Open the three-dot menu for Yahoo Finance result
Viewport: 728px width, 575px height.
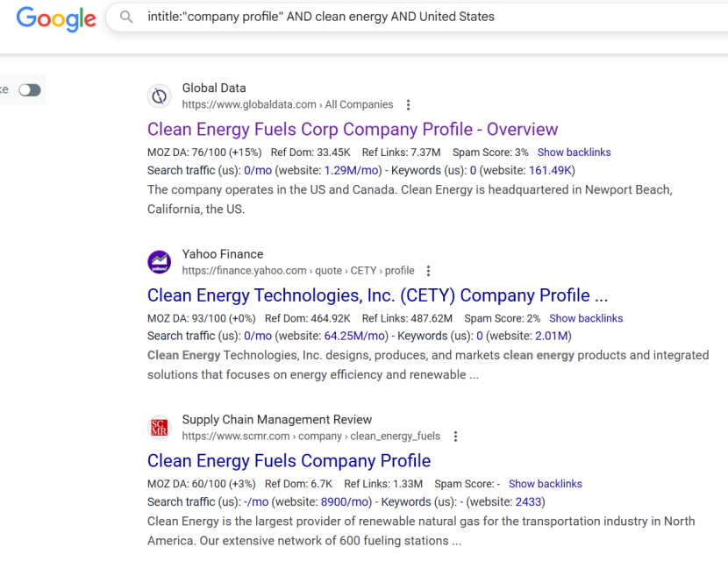(x=428, y=271)
